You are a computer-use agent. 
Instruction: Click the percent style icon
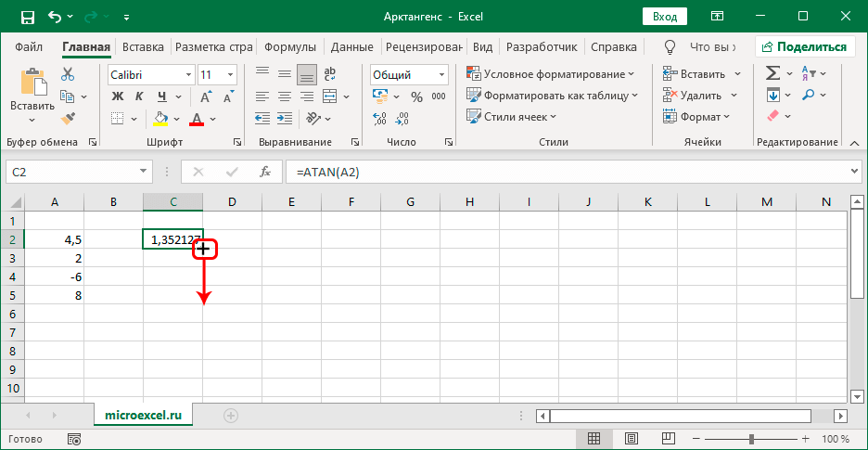pos(415,96)
